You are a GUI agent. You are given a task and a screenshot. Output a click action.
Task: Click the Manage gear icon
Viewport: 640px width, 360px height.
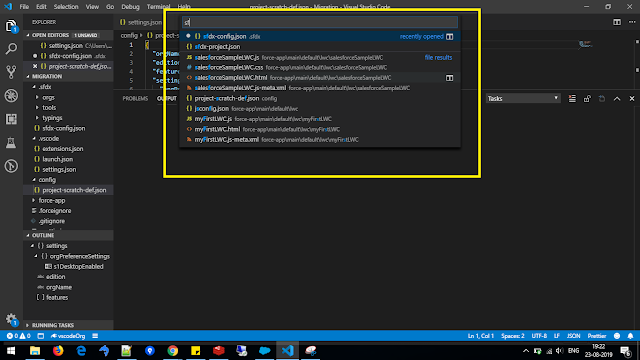pyautogui.click(x=11, y=320)
